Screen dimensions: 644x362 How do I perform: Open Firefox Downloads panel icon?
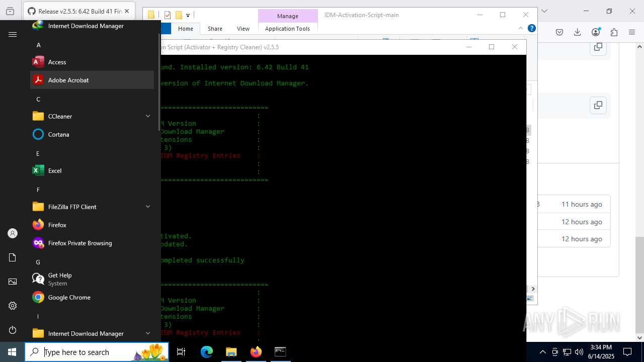(x=578, y=32)
